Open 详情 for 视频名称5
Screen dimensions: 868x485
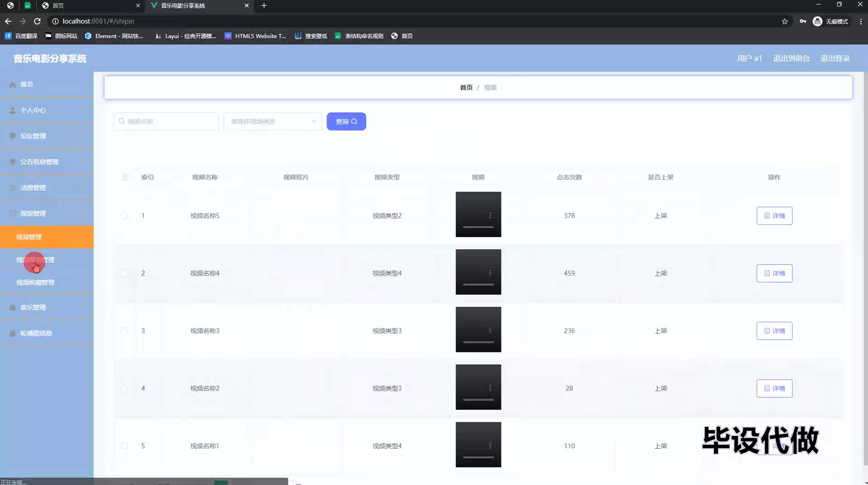click(774, 216)
